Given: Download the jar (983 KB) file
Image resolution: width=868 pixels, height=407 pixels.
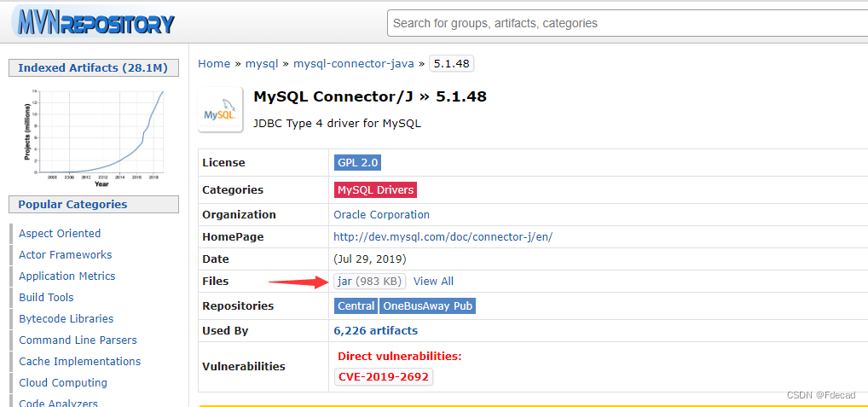Looking at the screenshot, I should 369,282.
